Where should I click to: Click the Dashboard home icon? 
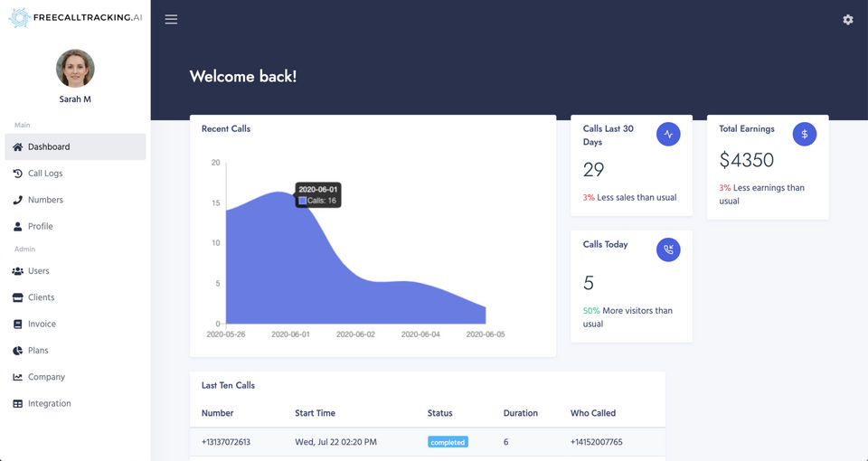click(18, 146)
